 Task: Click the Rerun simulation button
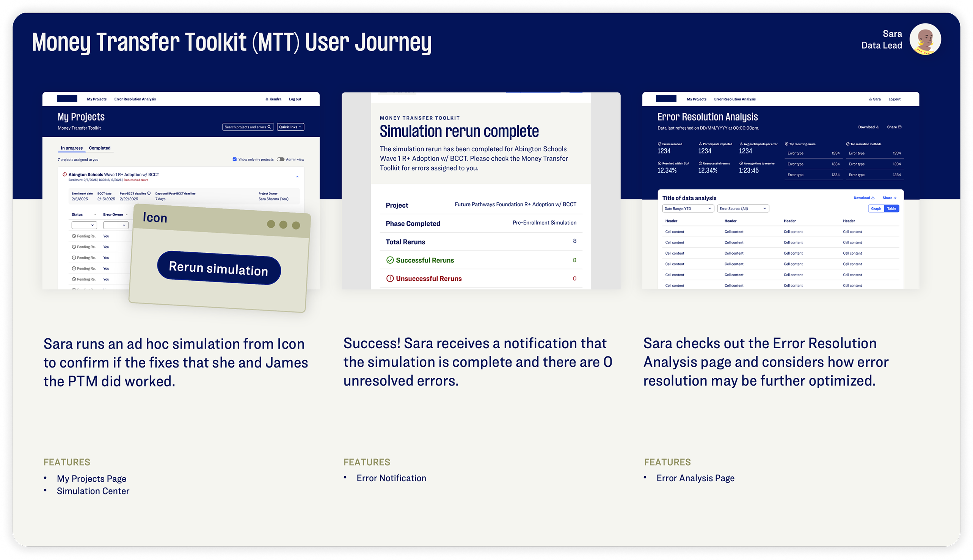point(219,268)
